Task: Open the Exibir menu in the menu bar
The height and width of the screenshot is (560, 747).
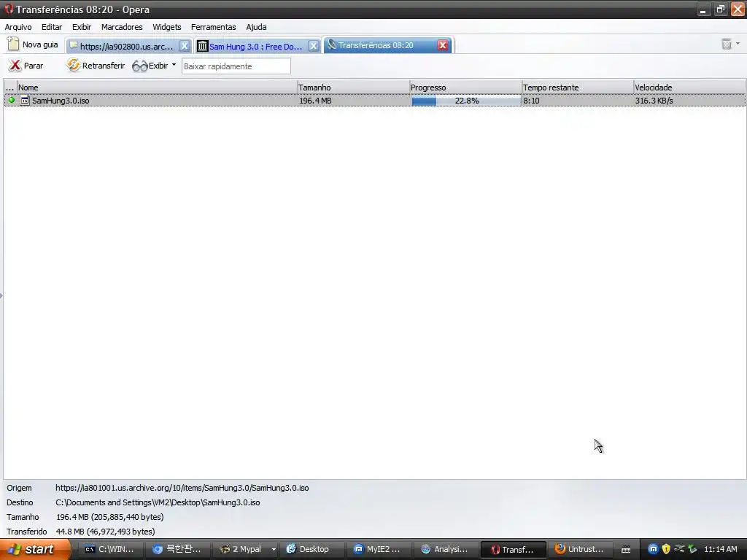Action: [x=82, y=27]
